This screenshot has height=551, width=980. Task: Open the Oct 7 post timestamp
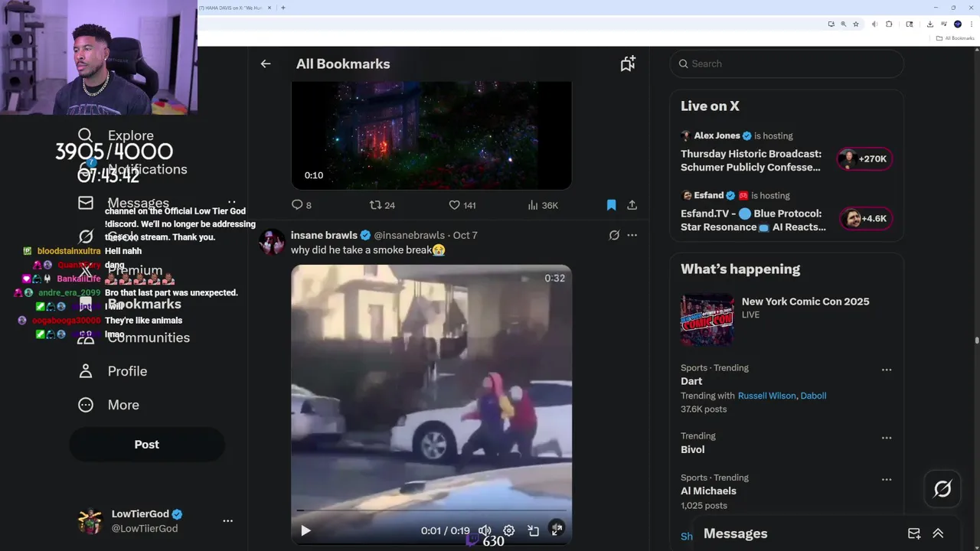click(x=465, y=235)
